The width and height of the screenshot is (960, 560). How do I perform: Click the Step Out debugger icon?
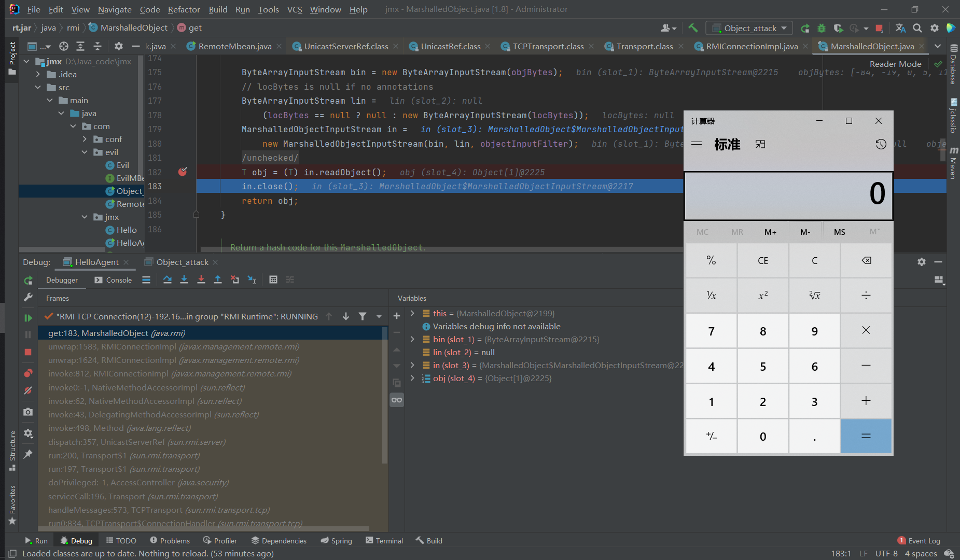pos(218,280)
